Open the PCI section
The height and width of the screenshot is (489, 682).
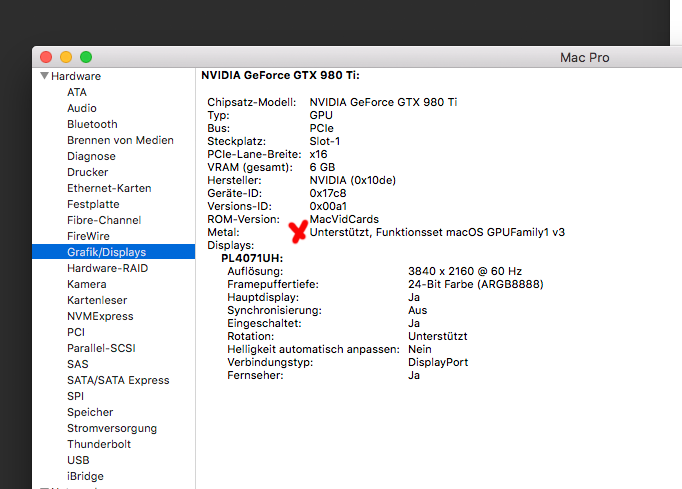point(76,332)
